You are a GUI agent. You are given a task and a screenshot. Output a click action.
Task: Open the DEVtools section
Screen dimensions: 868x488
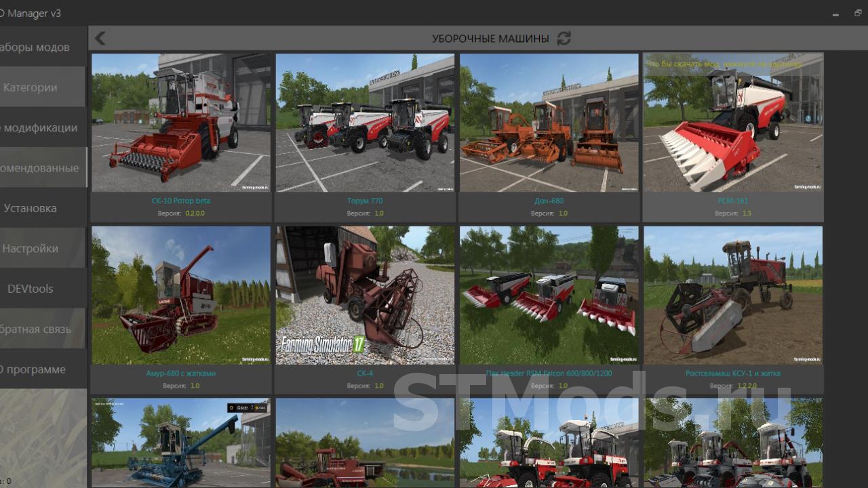(x=43, y=289)
